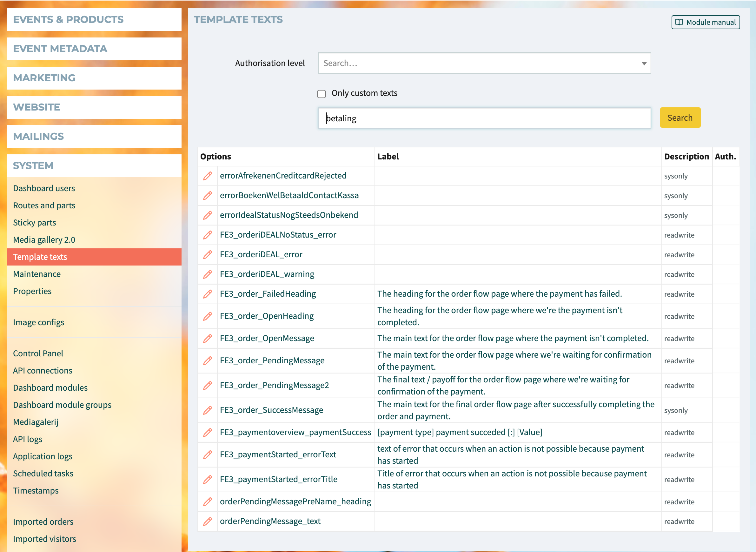
Task: Edit the FE3_order_FailedHeading text via pencil
Action: click(x=207, y=294)
